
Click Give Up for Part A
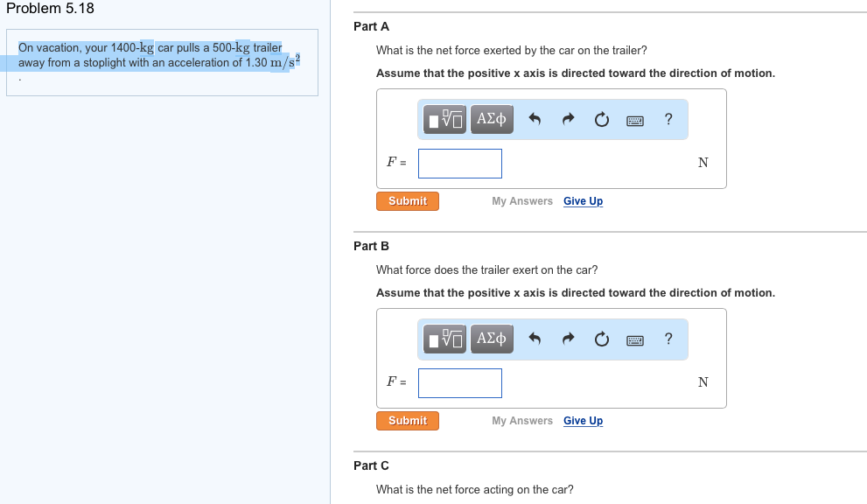tap(583, 201)
